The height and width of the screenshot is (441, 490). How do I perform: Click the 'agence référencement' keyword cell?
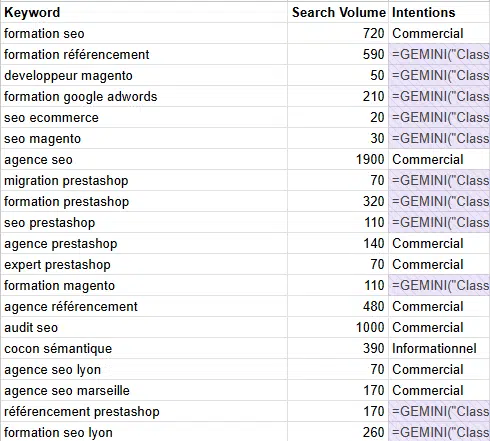pos(144,306)
